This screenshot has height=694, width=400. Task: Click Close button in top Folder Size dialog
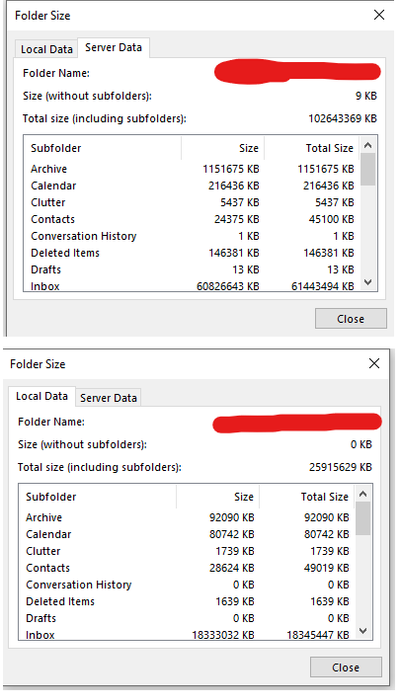point(350,319)
